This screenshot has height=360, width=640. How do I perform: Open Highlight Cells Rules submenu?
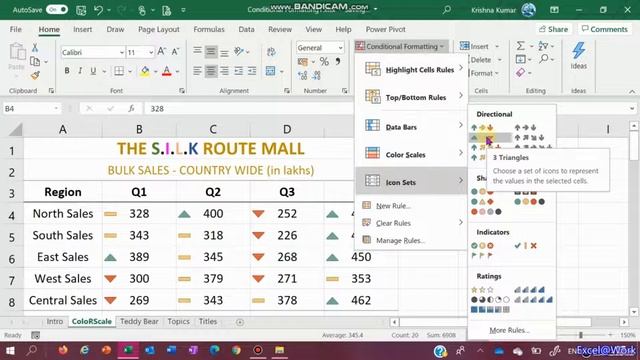[x=411, y=69]
